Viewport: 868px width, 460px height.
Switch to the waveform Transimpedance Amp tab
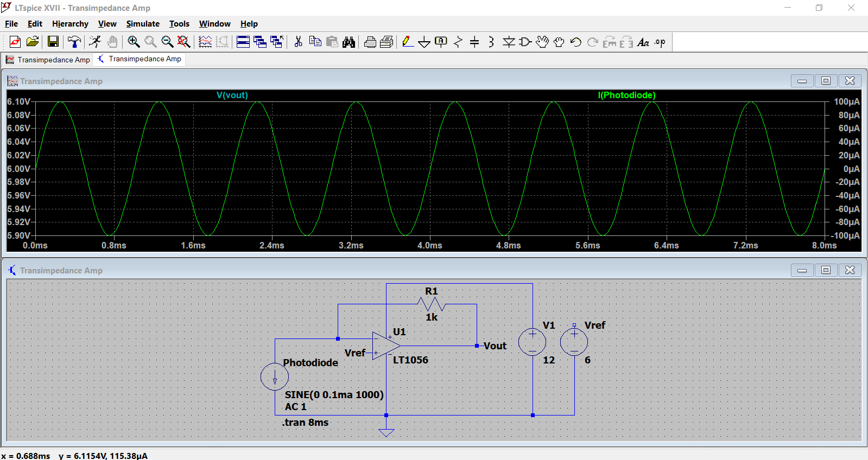(x=48, y=60)
